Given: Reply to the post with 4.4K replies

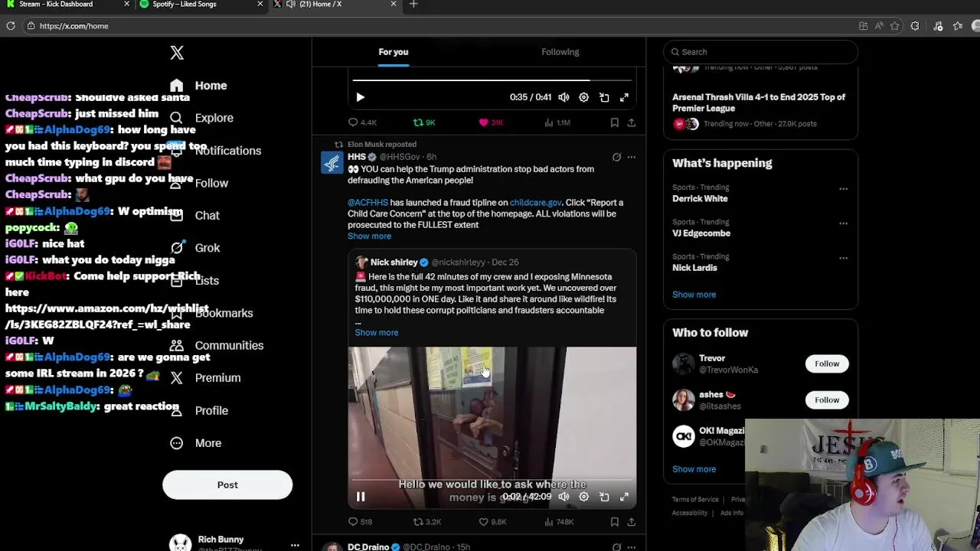Looking at the screenshot, I should pyautogui.click(x=362, y=122).
